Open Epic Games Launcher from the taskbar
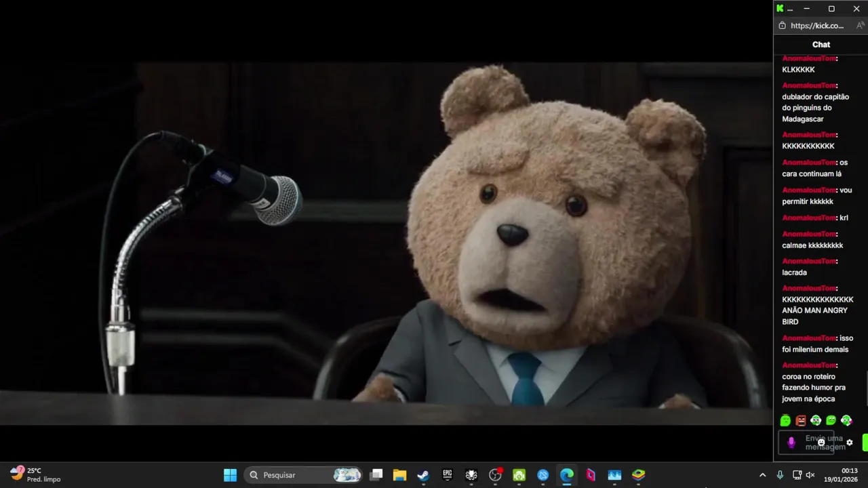Image resolution: width=868 pixels, height=488 pixels. [447, 475]
